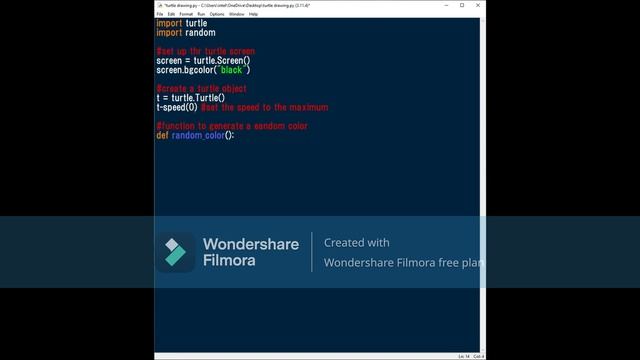Image resolution: width=640 pixels, height=360 pixels.
Task: Open the Edit menu
Action: (171, 14)
